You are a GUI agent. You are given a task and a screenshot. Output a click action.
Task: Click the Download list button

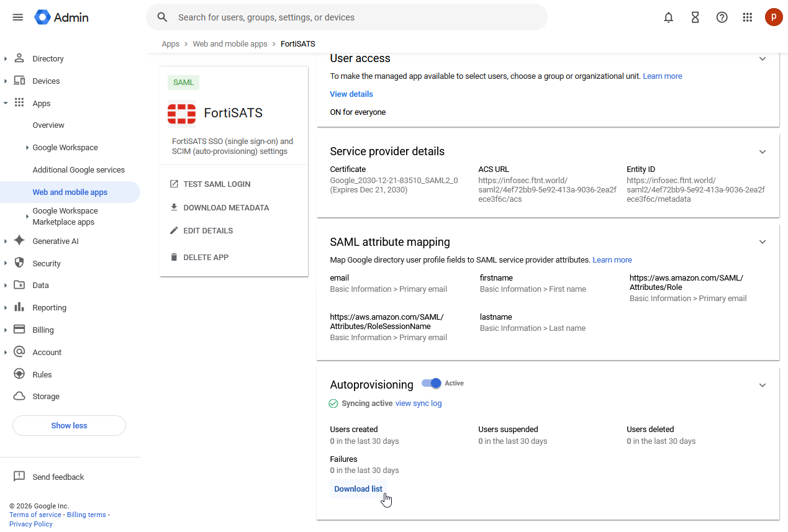point(358,489)
